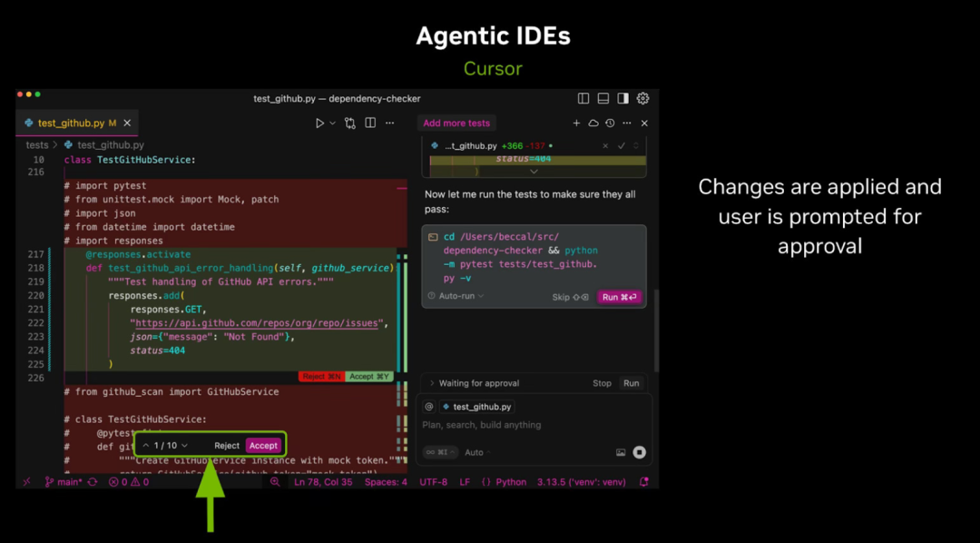Image resolution: width=980 pixels, height=543 pixels.
Task: Toggle the secondary sidebar layout icon
Action: (622, 98)
